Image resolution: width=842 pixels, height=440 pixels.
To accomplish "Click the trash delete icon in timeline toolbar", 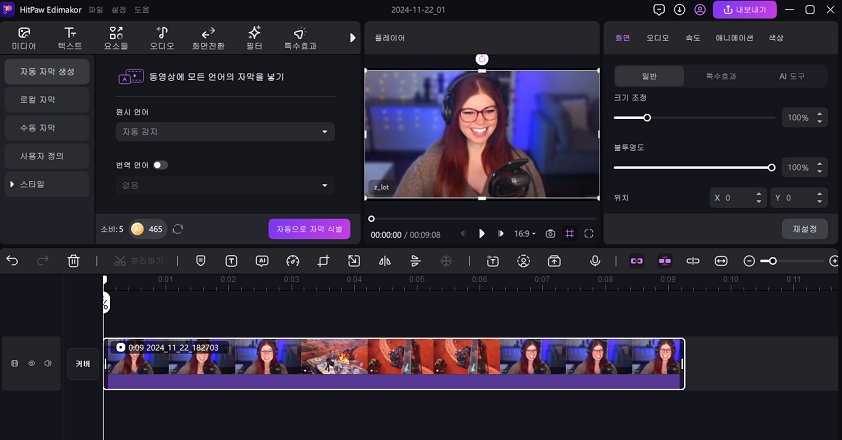I will [x=73, y=261].
